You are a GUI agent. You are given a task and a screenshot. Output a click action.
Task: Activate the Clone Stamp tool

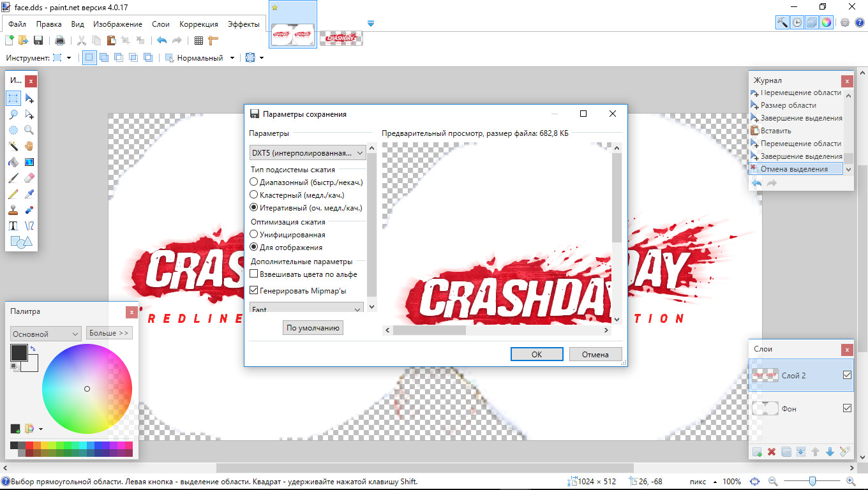(13, 210)
